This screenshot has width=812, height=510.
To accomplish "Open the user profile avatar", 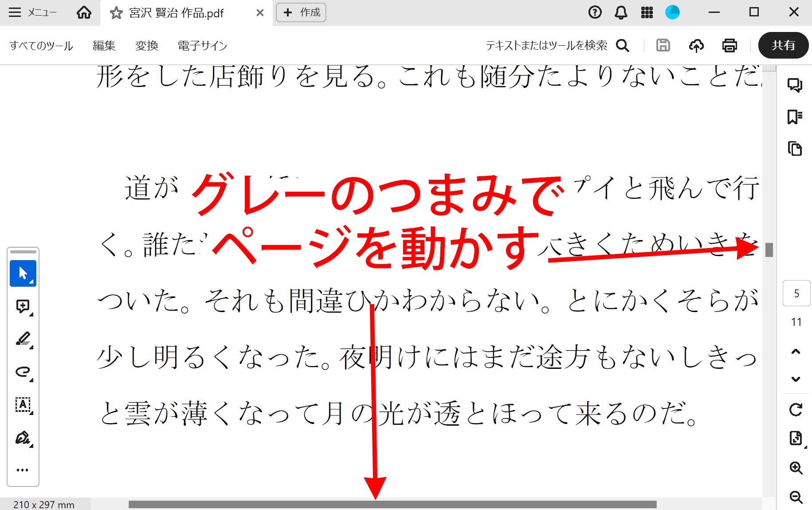I will [x=672, y=12].
